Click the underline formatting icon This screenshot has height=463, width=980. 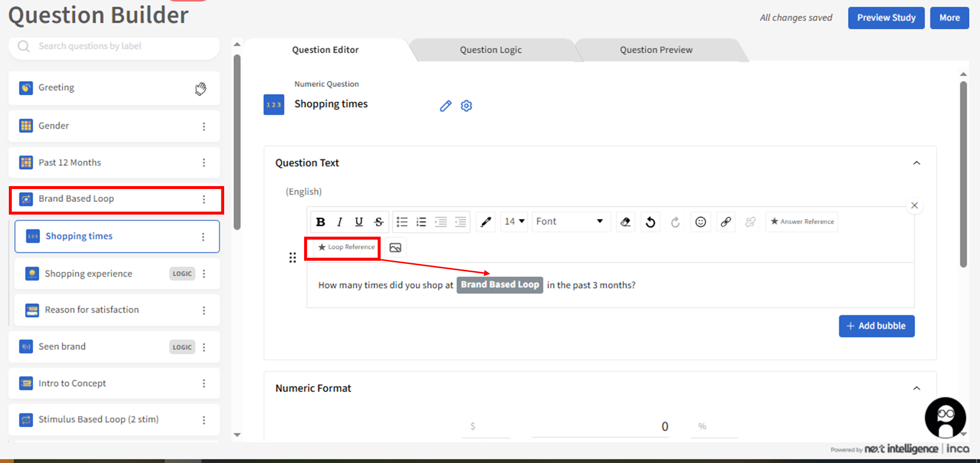point(359,222)
